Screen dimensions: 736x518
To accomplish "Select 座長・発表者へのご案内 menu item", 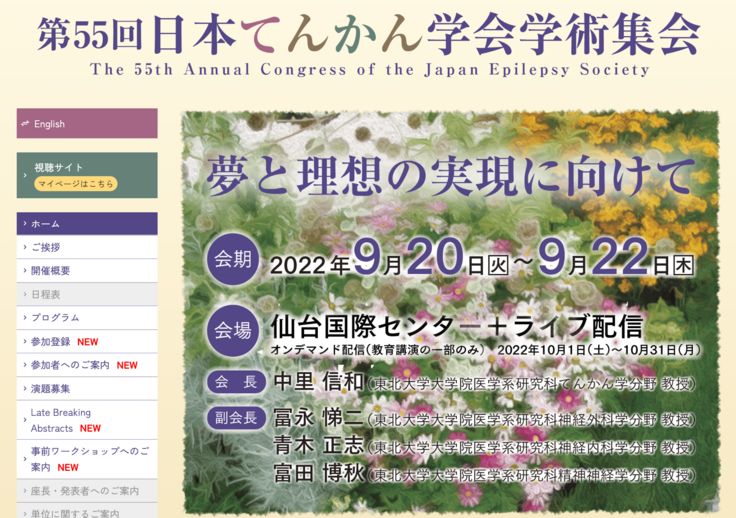I will 84,491.
